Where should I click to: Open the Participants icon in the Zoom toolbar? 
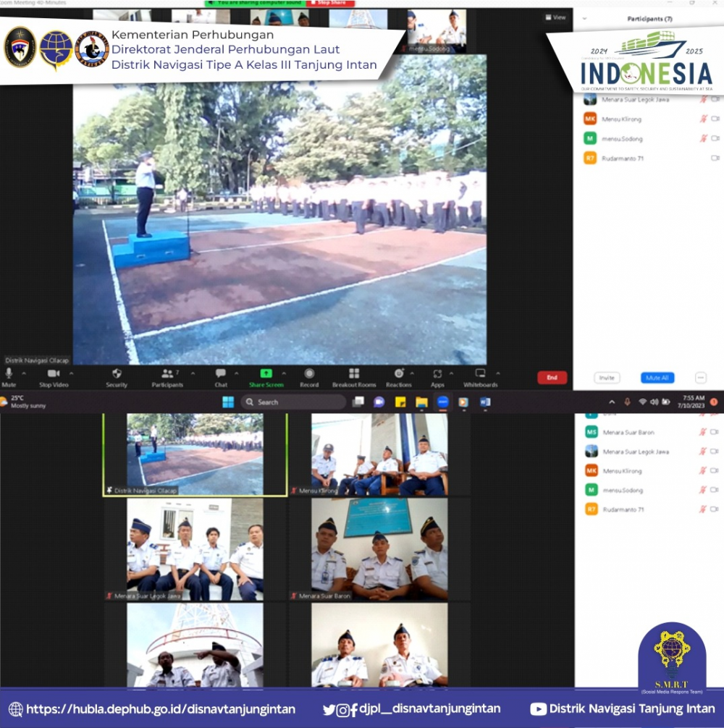coord(167,373)
